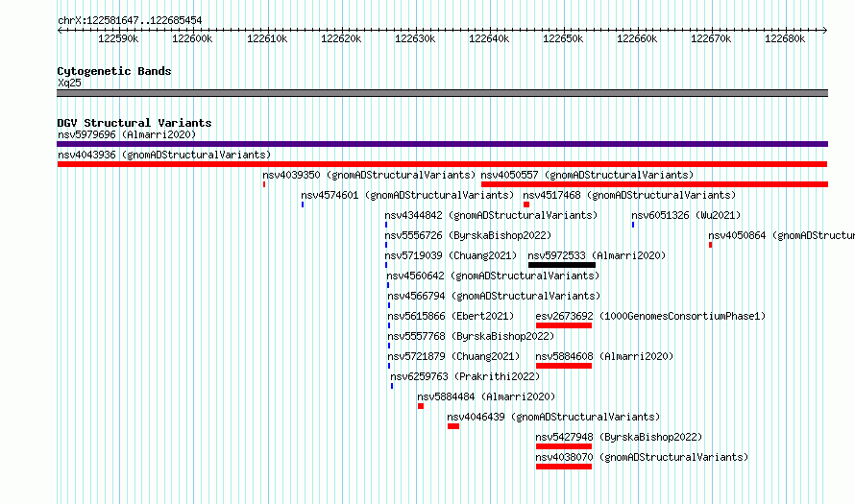Open nsv5884608 (Almarri2020) label
855x504 pixels.
(x=604, y=356)
